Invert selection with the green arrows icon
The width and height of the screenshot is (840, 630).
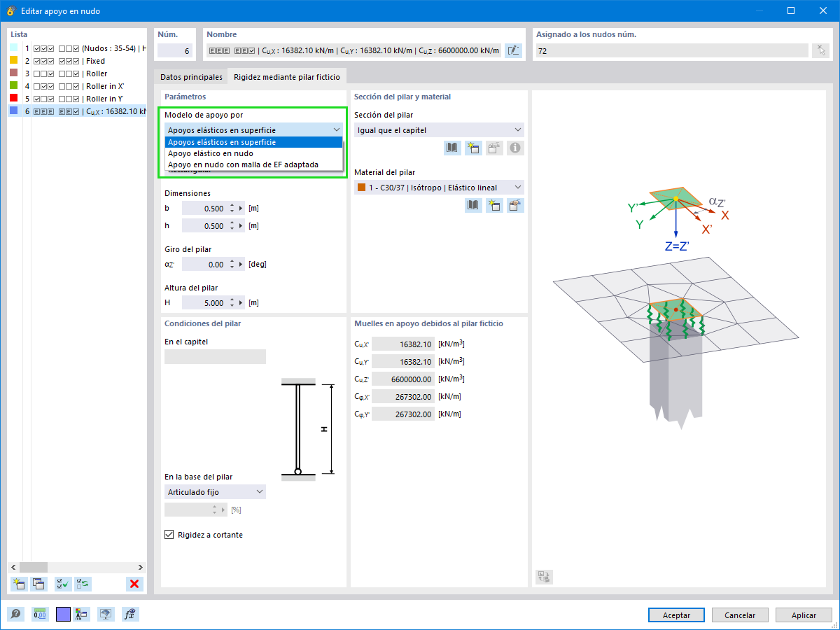[x=83, y=584]
